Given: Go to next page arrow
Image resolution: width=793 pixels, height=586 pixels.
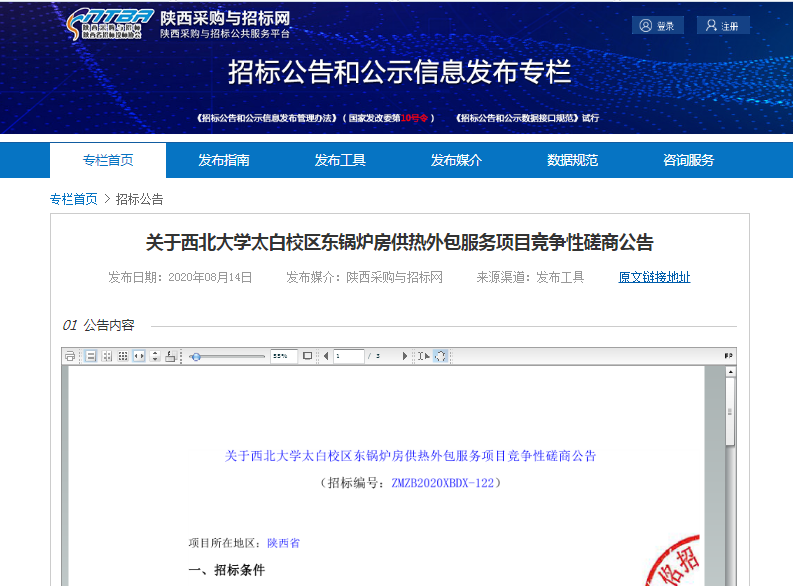Looking at the screenshot, I should tap(404, 356).
